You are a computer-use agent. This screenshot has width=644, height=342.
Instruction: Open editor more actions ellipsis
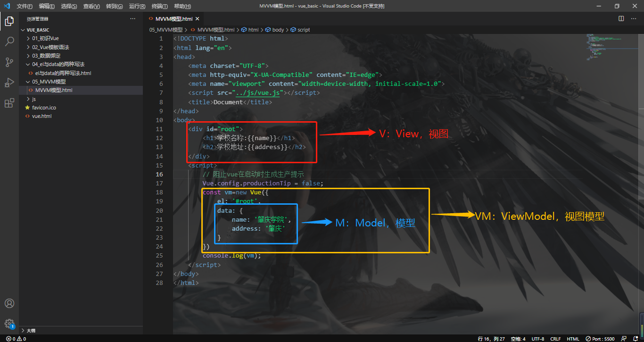tap(634, 19)
